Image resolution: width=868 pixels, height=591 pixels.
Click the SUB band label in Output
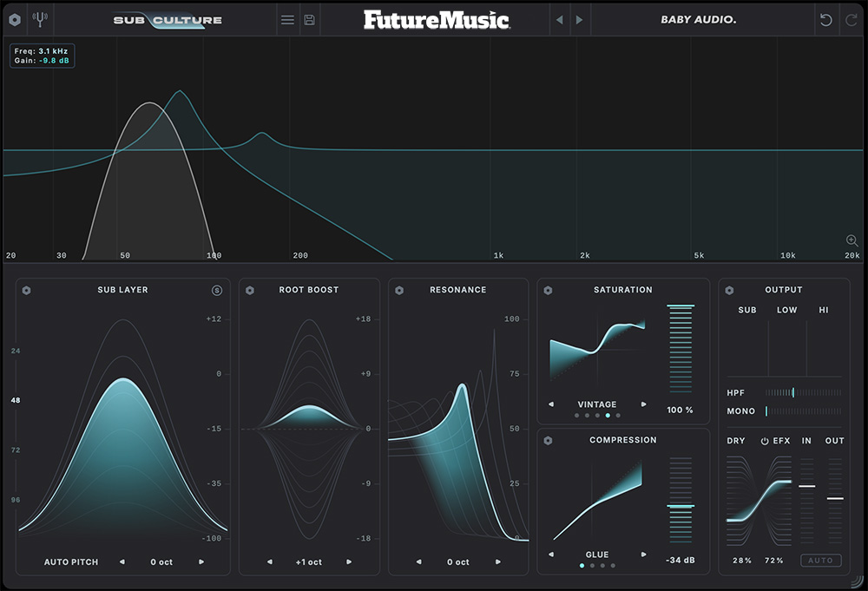coord(747,310)
